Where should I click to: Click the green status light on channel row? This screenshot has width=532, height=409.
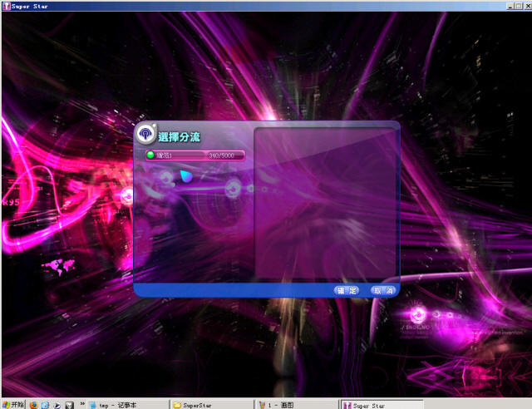(150, 155)
